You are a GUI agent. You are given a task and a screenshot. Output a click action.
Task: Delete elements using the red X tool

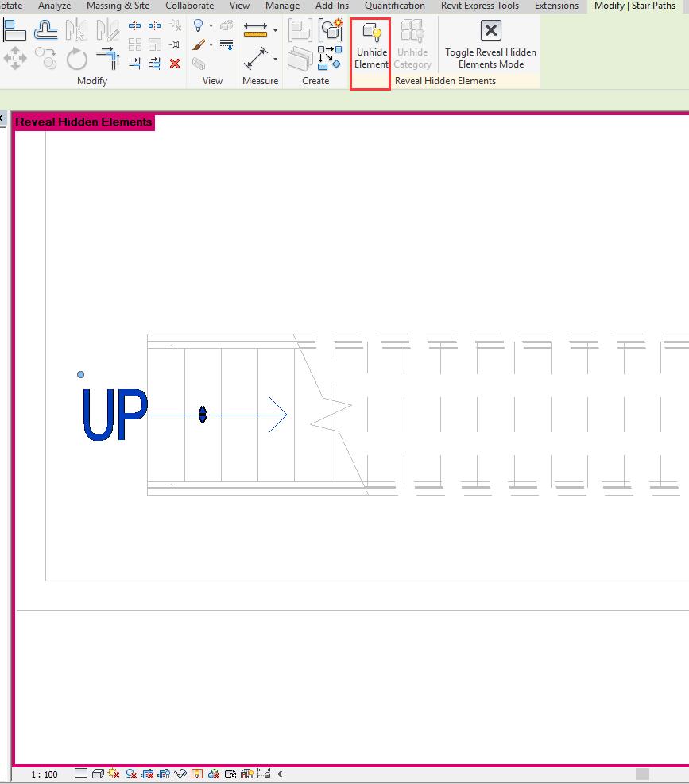(x=174, y=64)
